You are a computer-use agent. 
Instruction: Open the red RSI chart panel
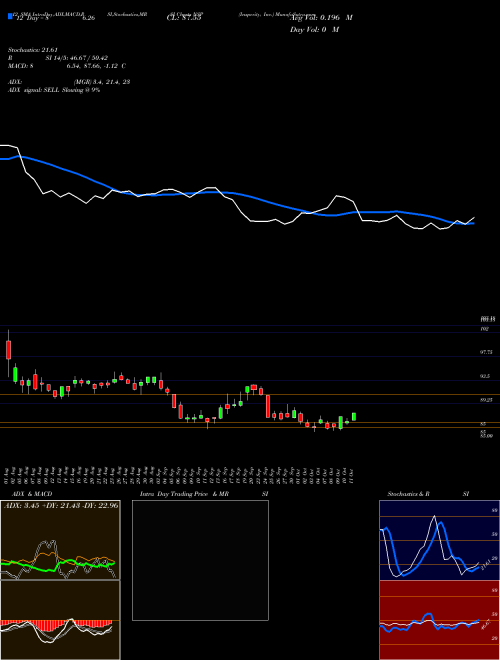439,620
